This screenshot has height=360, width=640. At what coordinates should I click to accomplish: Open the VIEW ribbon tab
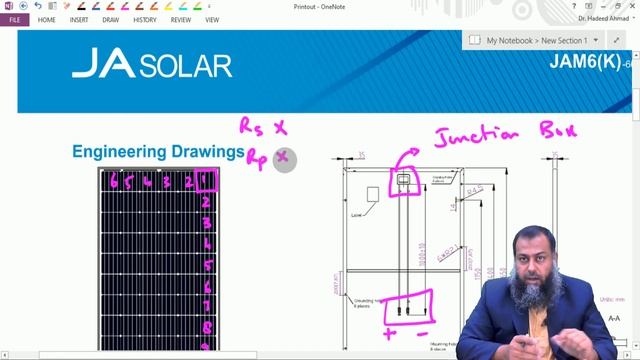coord(212,20)
